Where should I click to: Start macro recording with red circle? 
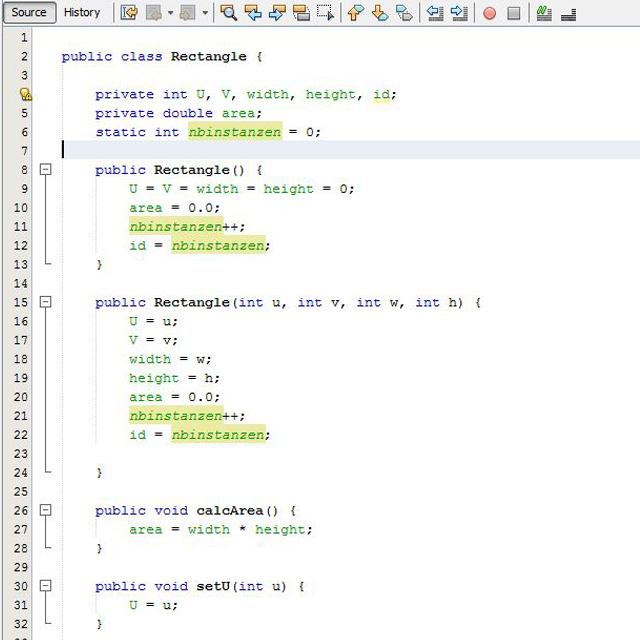(x=489, y=13)
